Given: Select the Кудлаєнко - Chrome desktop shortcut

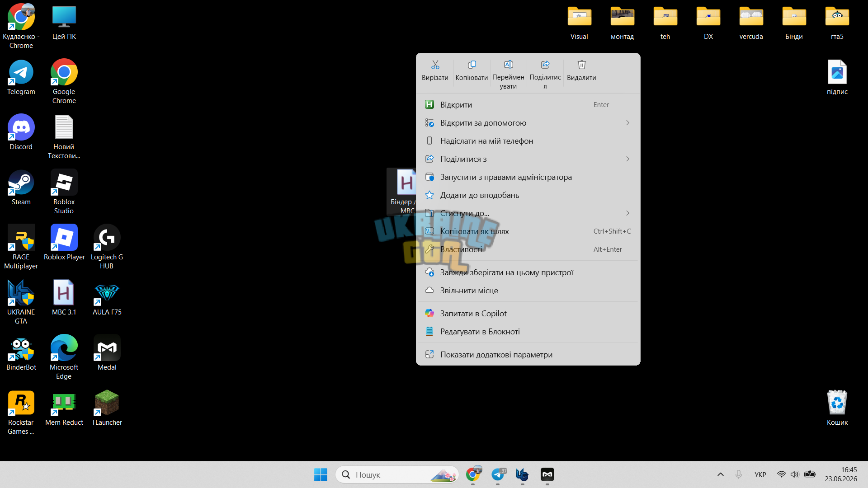Looking at the screenshot, I should point(21,26).
